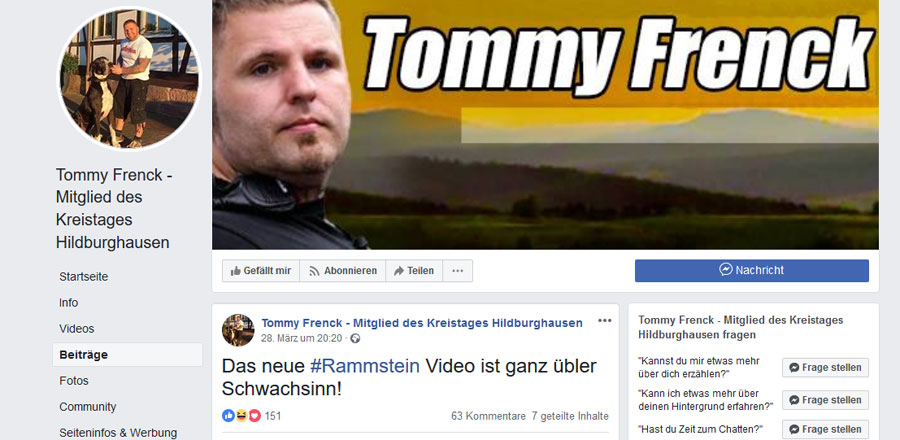This screenshot has width=900, height=440.
Task: Click the red heart reaction icon
Action: 254,416
